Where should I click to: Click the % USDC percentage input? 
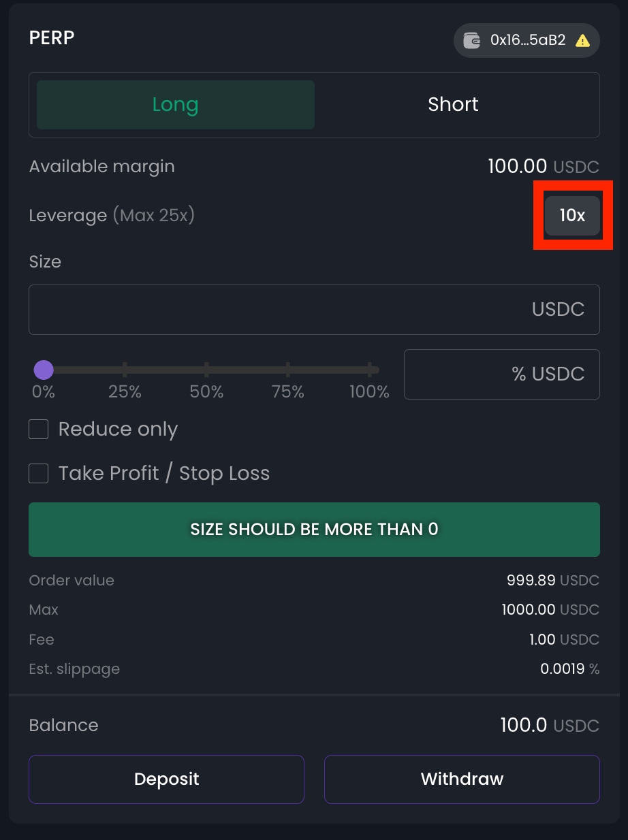pos(501,374)
